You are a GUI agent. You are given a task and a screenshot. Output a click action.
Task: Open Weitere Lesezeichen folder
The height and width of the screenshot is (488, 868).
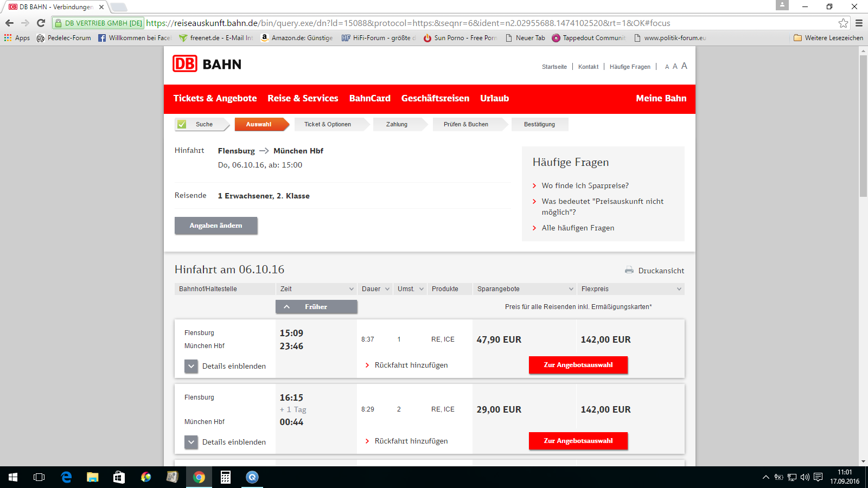click(828, 38)
